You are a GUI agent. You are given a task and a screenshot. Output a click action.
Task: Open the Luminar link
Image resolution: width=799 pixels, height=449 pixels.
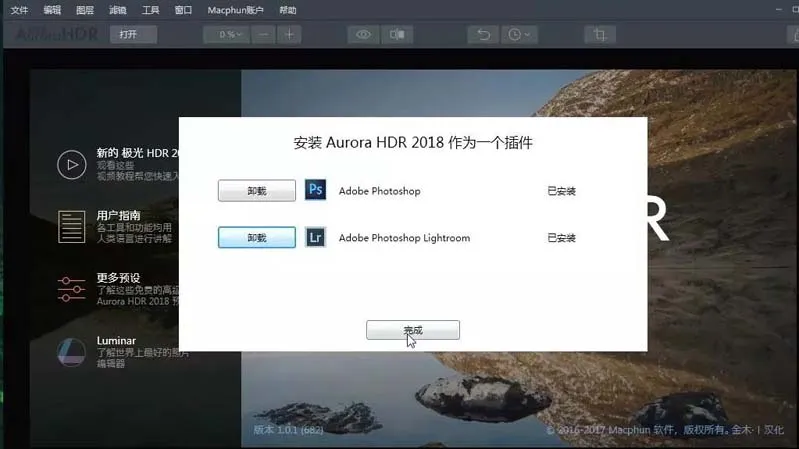(116, 340)
